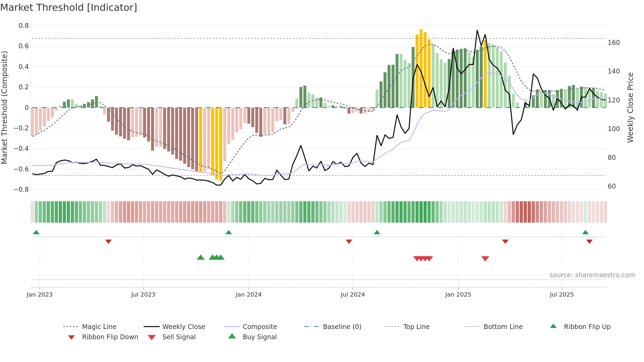
Task: Click the source: sharemaestro.com text
Action: [592, 275]
